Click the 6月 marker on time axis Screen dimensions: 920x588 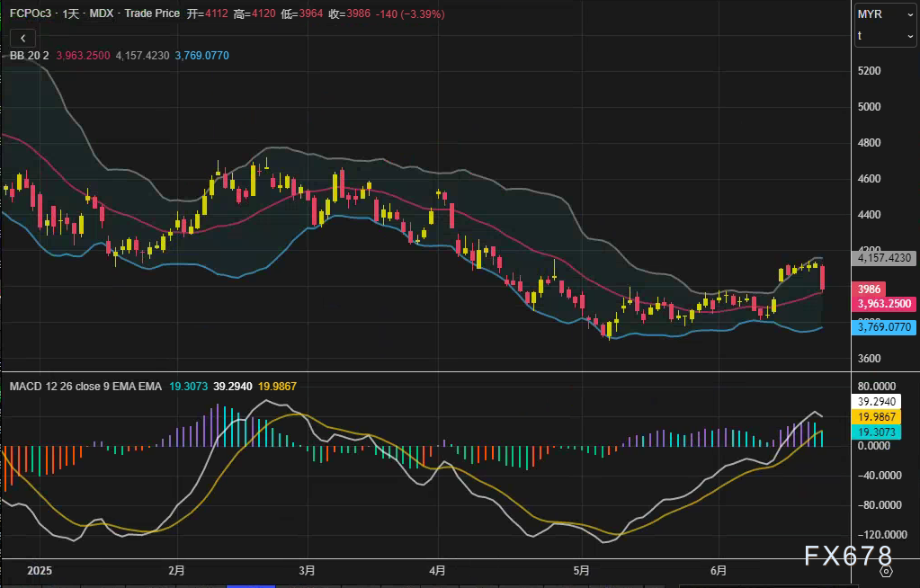pyautogui.click(x=719, y=570)
